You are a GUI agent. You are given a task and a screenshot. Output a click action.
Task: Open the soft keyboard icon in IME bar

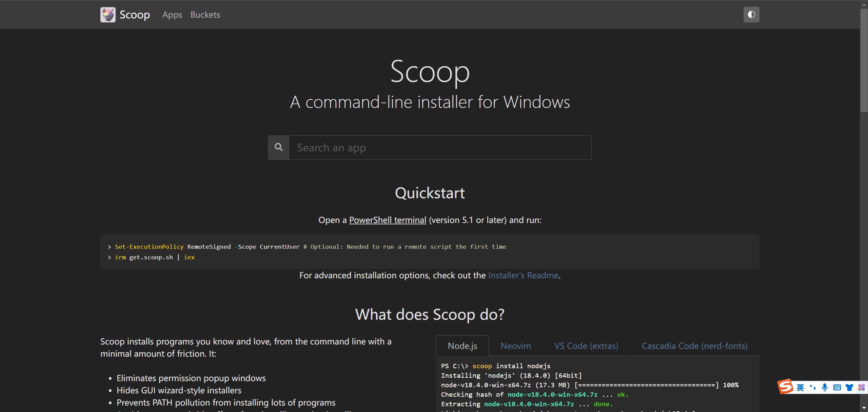837,387
